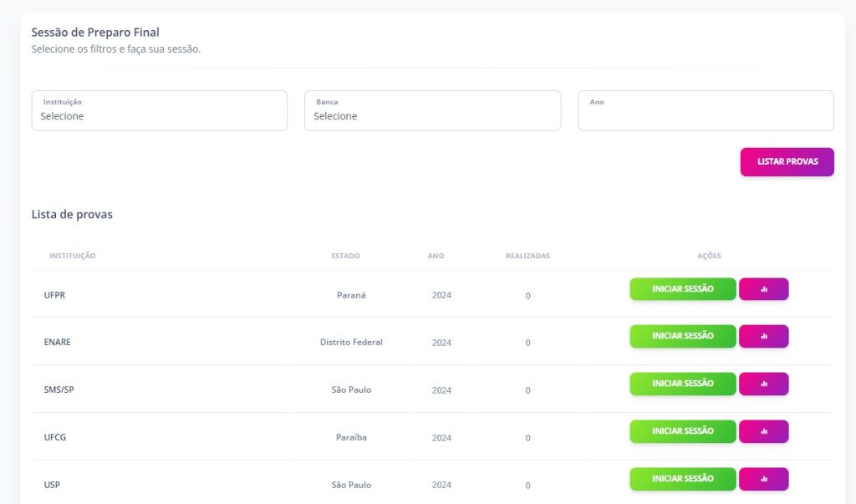The image size is (856, 504).
Task: Click the ESTADO column header
Action: pyautogui.click(x=345, y=256)
